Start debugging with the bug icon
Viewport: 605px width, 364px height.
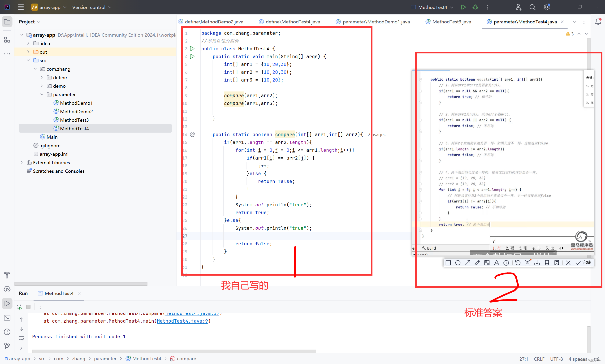[x=475, y=7]
